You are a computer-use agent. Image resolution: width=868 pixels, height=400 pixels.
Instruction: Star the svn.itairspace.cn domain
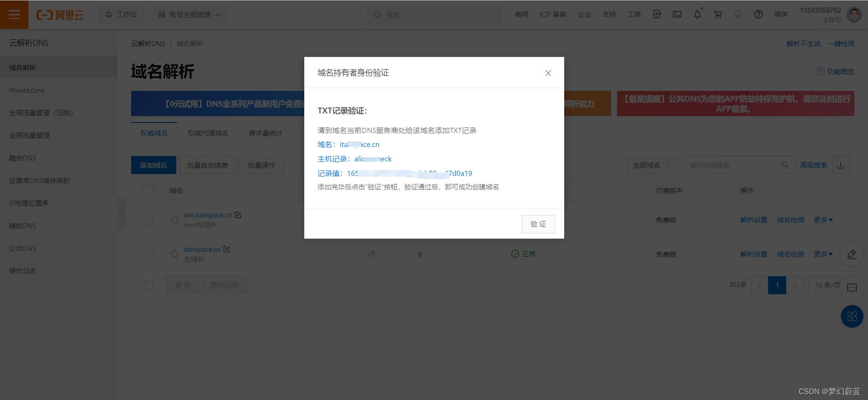point(175,220)
